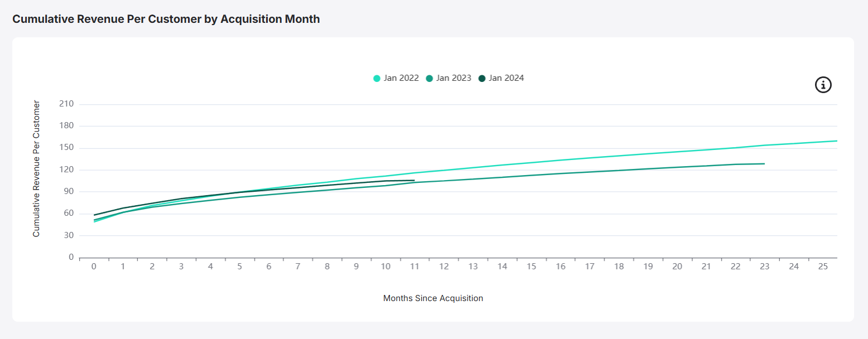Toggle the Jan 2024 legend label
Screen dimensions: 868x339
pos(506,78)
